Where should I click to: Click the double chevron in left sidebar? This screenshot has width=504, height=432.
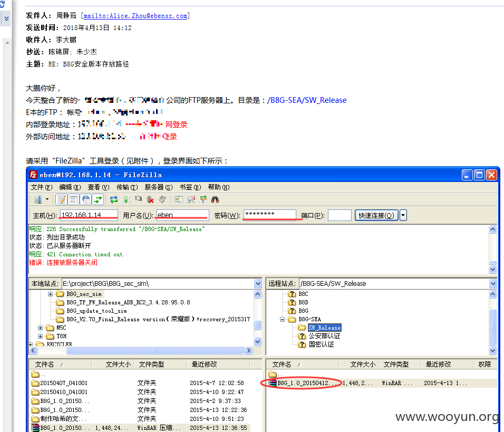pyautogui.click(x=6, y=18)
